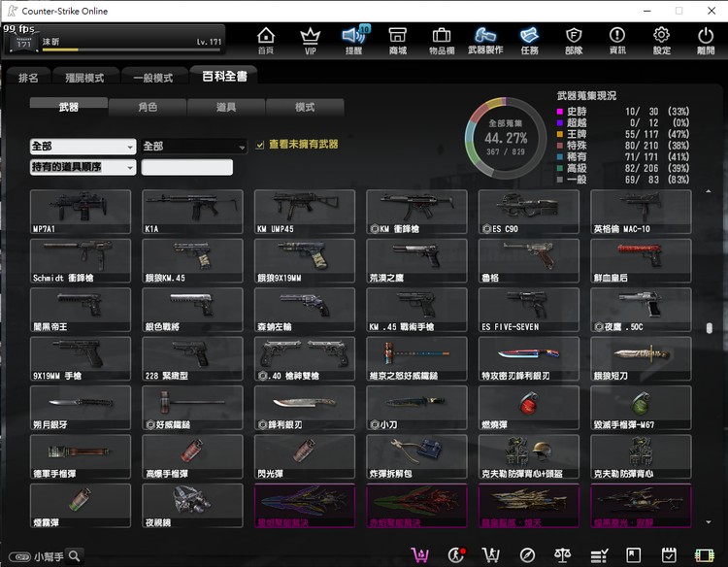Open the 資訊 information icon
The height and width of the screenshot is (567, 728).
[617, 41]
